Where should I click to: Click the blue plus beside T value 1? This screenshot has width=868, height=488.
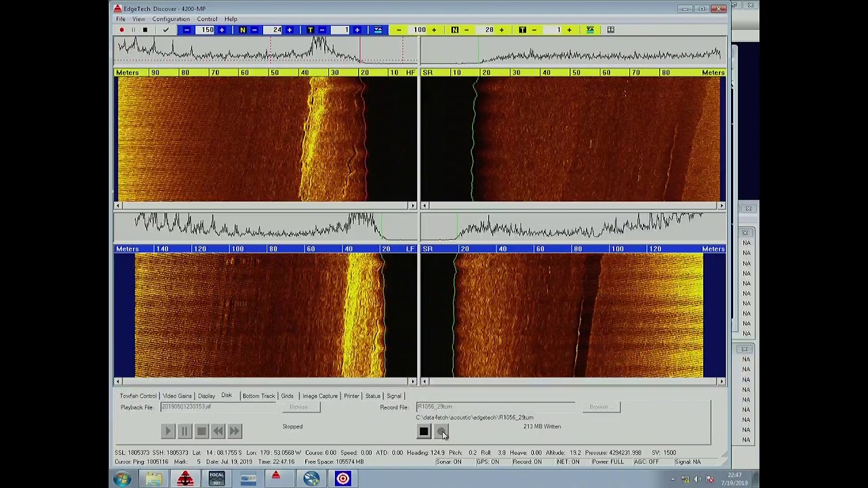[357, 30]
